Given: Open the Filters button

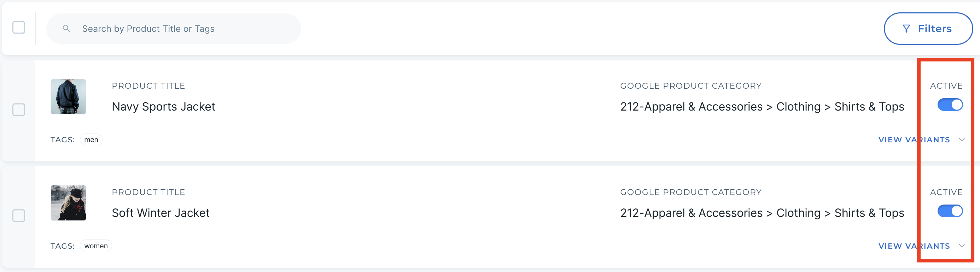Looking at the screenshot, I should (x=928, y=29).
